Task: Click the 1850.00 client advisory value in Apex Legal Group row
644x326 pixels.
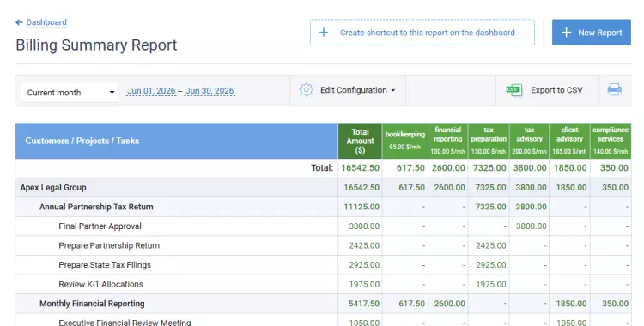Action: pos(571,188)
